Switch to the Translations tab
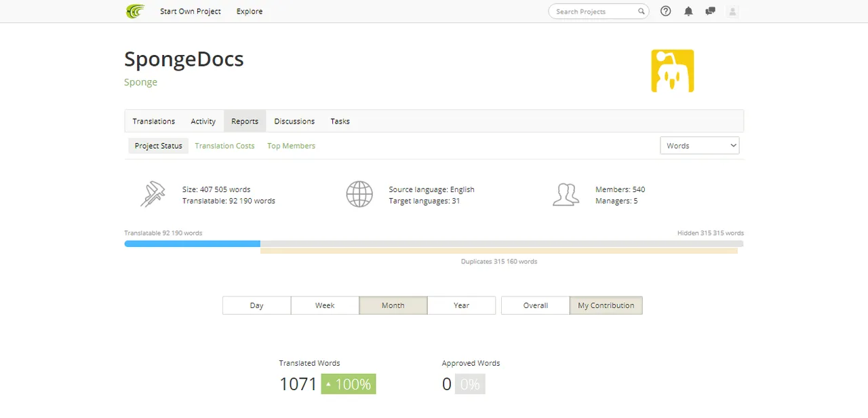Viewport: 868px width, 418px height. click(x=154, y=121)
